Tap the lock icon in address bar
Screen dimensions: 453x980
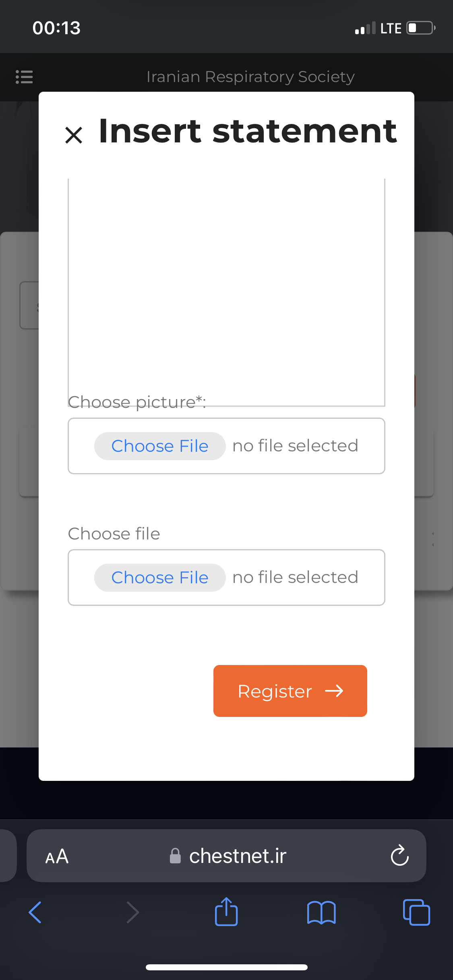(175, 856)
